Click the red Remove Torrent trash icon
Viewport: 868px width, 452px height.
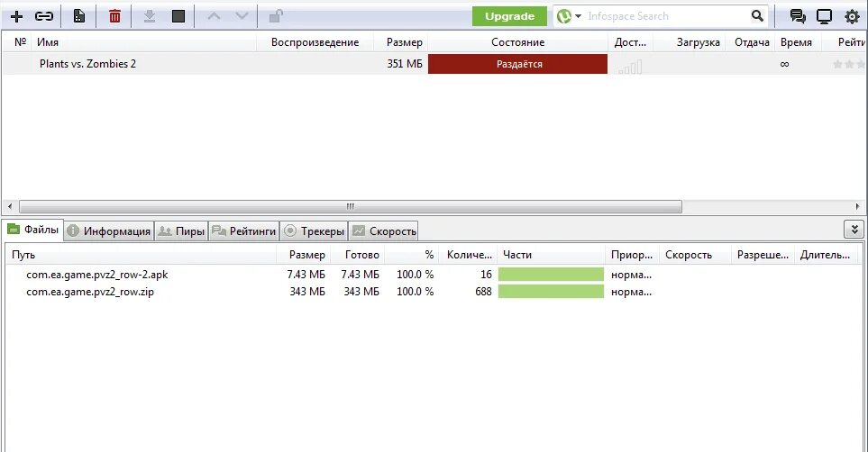click(x=114, y=16)
